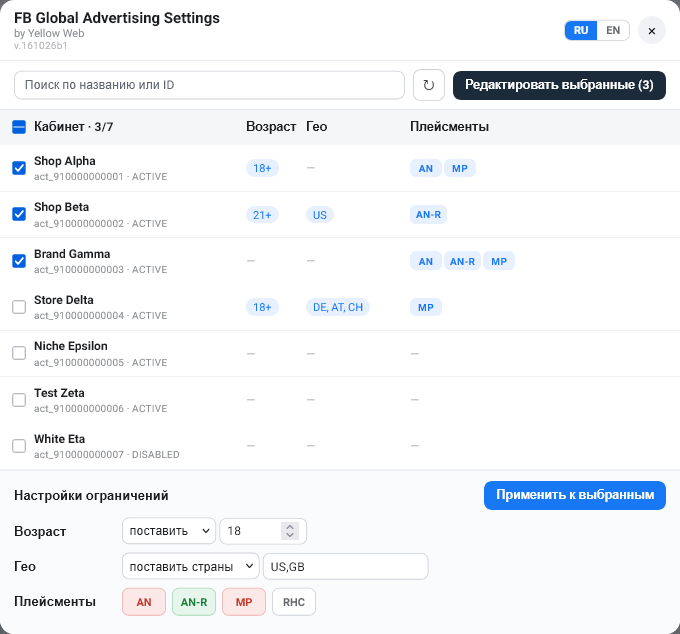Focus the age number field showing 18
Image resolution: width=680 pixels, height=634 pixels.
click(263, 531)
